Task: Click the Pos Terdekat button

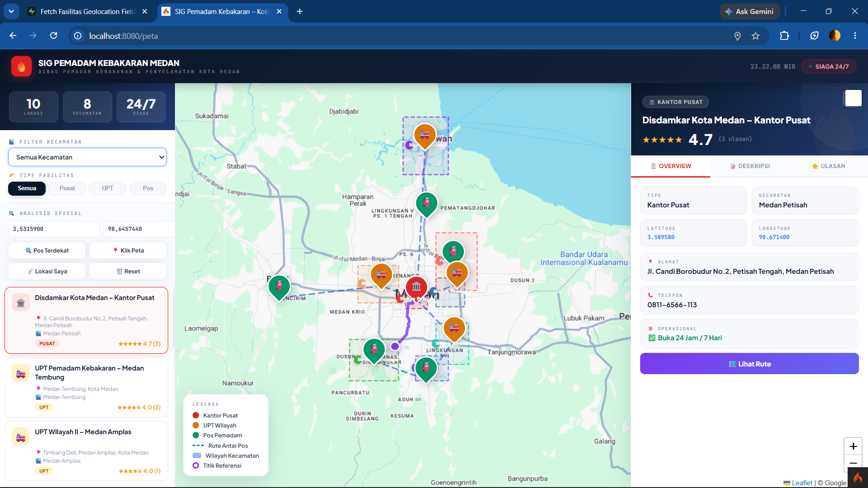Action: click(x=47, y=250)
